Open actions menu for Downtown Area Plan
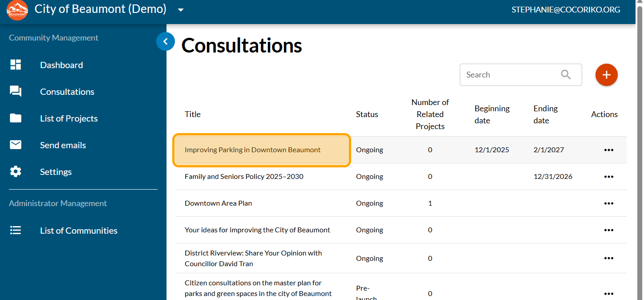This screenshot has height=300, width=644. coord(608,203)
